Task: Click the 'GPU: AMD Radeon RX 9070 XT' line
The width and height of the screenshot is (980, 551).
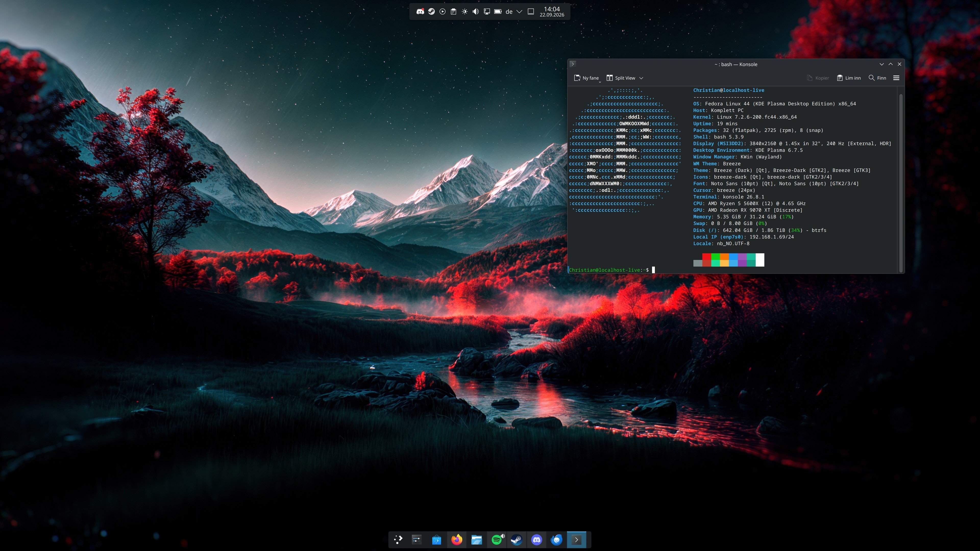Action: tap(748, 210)
